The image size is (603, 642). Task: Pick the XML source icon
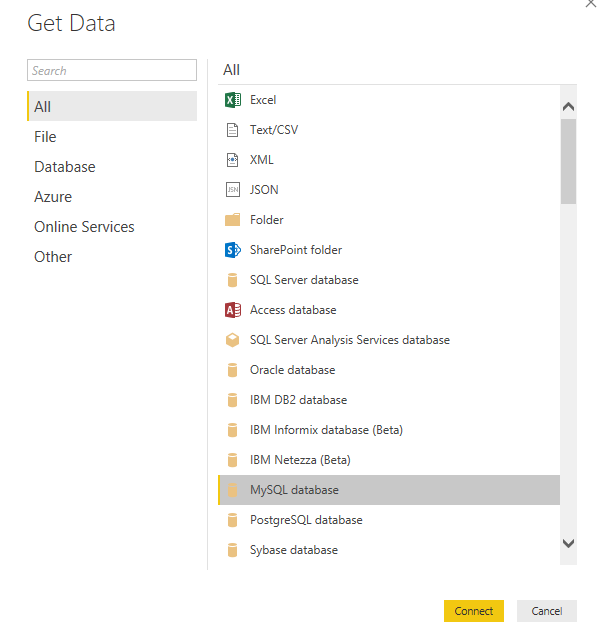pyautogui.click(x=233, y=160)
